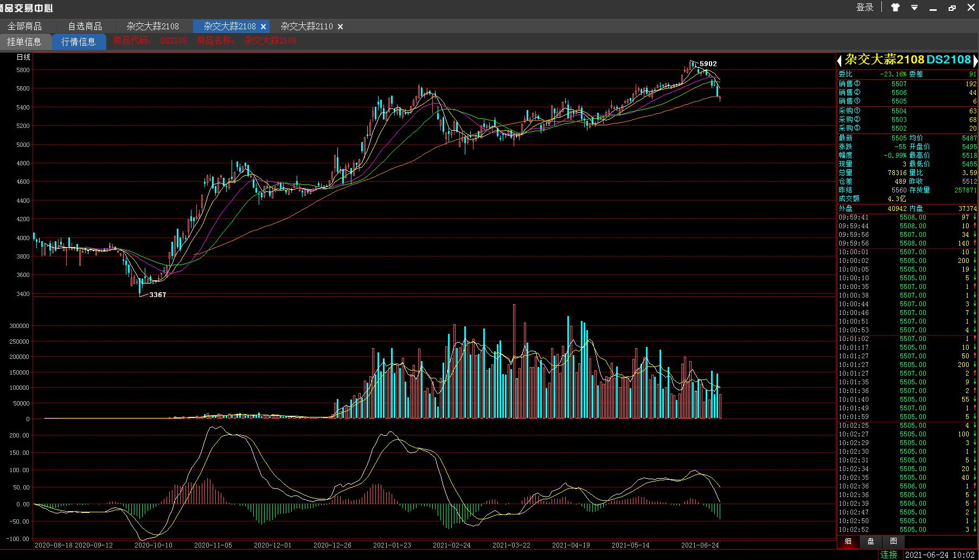Click the 成交额 4.3亿 turnover value
979x560 pixels.
[x=897, y=199]
